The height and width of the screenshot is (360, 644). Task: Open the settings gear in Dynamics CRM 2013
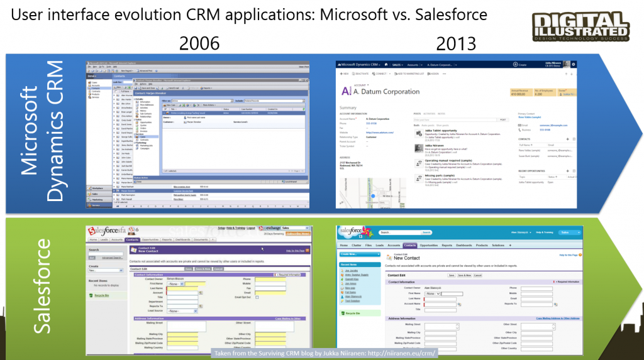574,65
